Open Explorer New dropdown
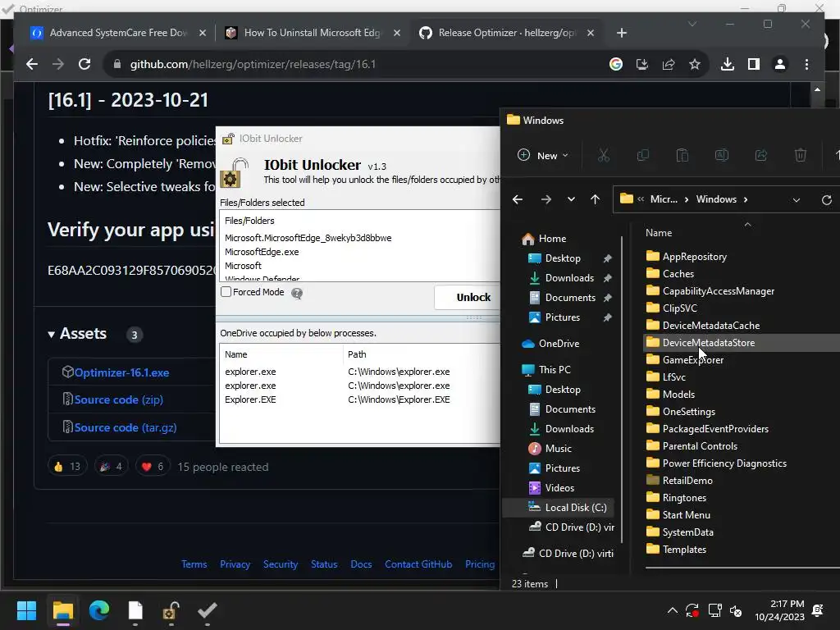The height and width of the screenshot is (630, 840). pos(543,155)
